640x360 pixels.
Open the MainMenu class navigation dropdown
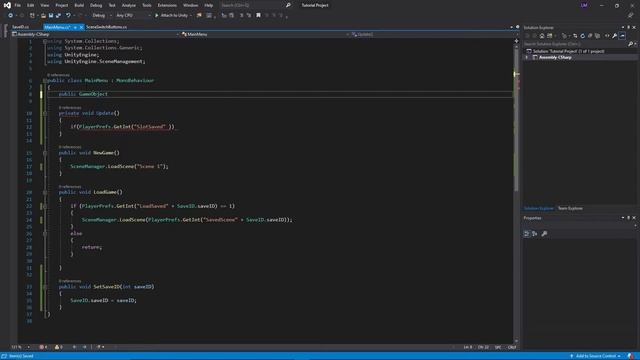click(x=265, y=34)
